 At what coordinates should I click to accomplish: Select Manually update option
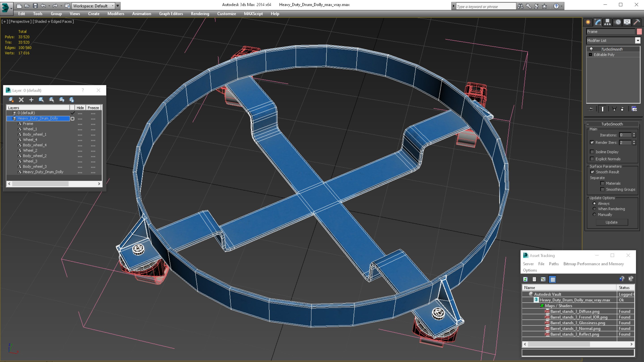tap(594, 214)
